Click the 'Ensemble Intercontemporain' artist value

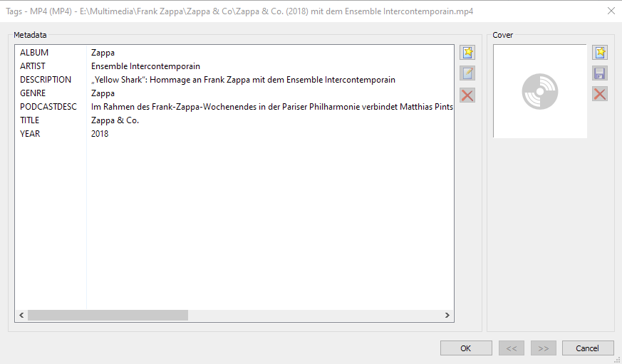145,66
